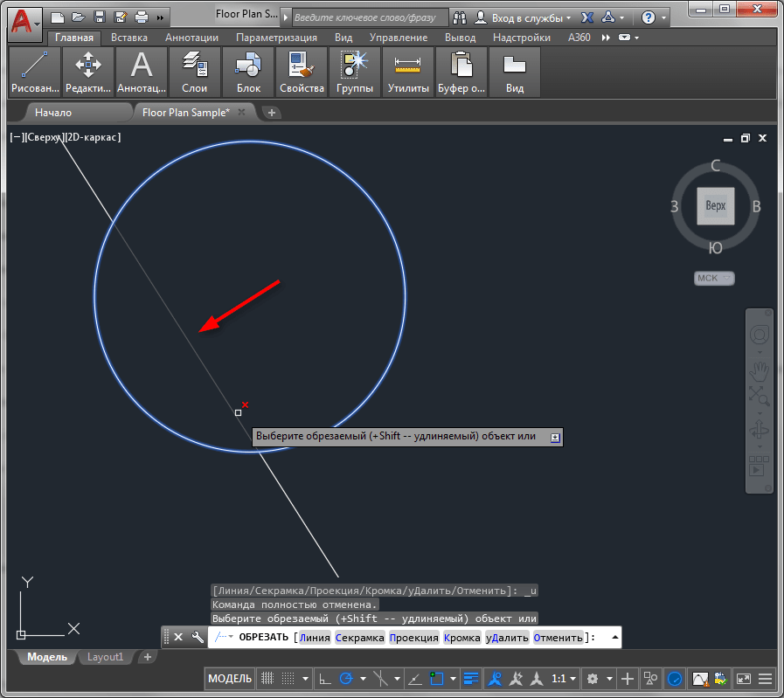Viewport: 784px width, 698px height.
Task: Click the search keyword input field
Action: pos(370,17)
